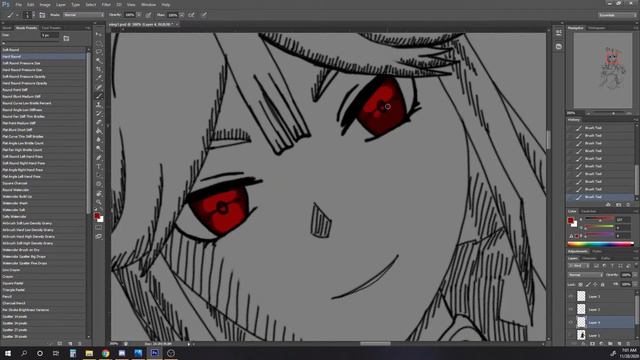Click delete layer trash icon in Layers panel
Viewport: 640px width, 360px height.
point(628,344)
